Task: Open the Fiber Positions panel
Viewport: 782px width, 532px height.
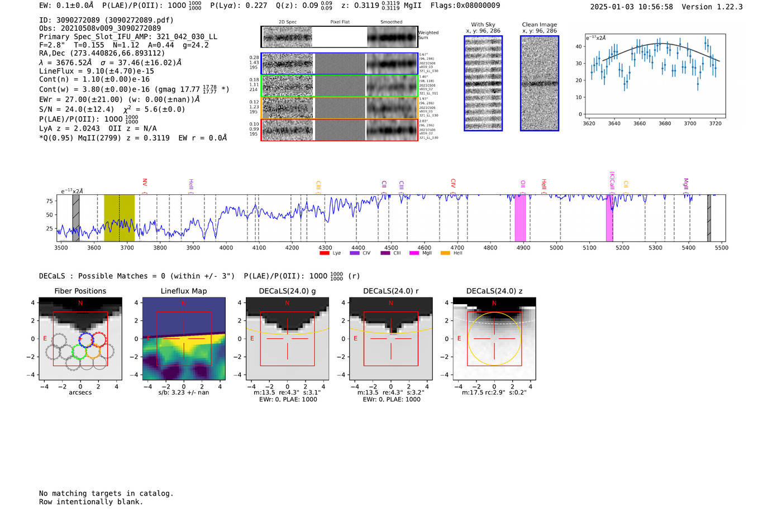Action: [x=80, y=339]
